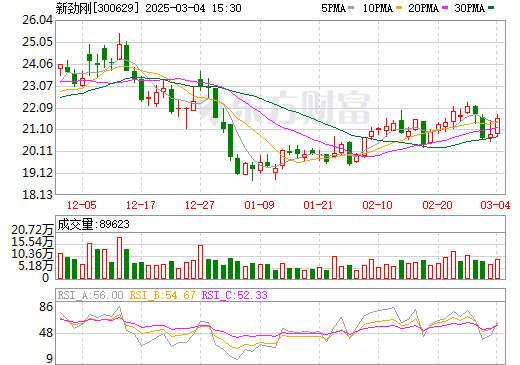Screen dimensions: 520x365
Task: Select the 12-17 date axis label
Action: click(141, 205)
